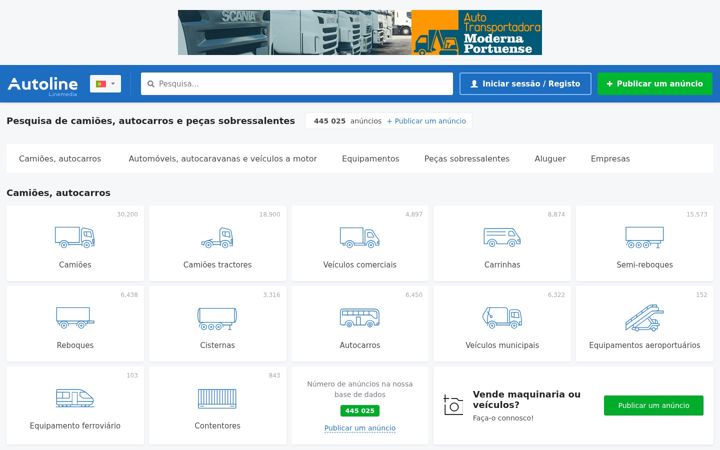Screen dimensions: 720x450
Task: Click the green Publicar um anúncio header button
Action: pyautogui.click(x=655, y=84)
